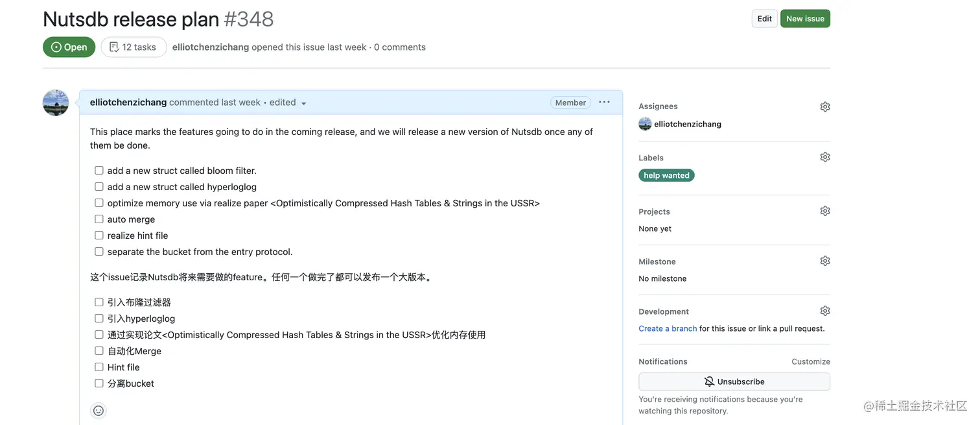The height and width of the screenshot is (425, 980).
Task: Click the 'None yet' projects text
Action: (x=655, y=228)
